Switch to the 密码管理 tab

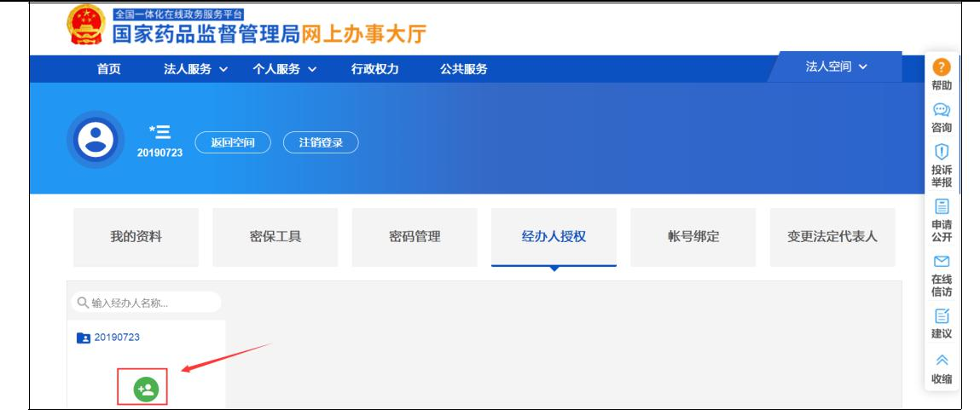[415, 237]
